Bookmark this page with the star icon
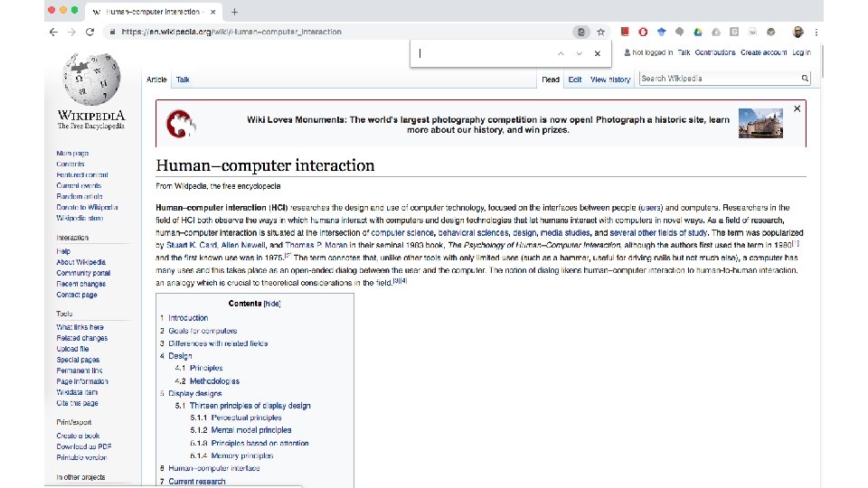This screenshot has height=488, width=868. point(600,33)
